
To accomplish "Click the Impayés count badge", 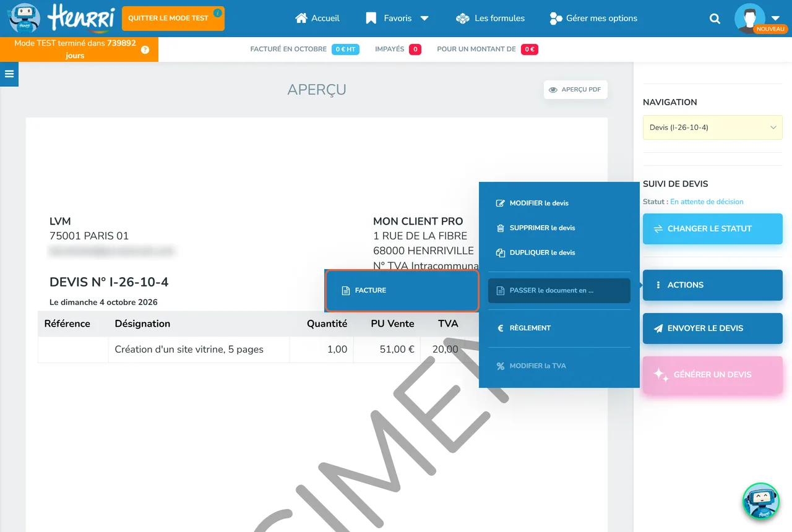I will 415,49.
